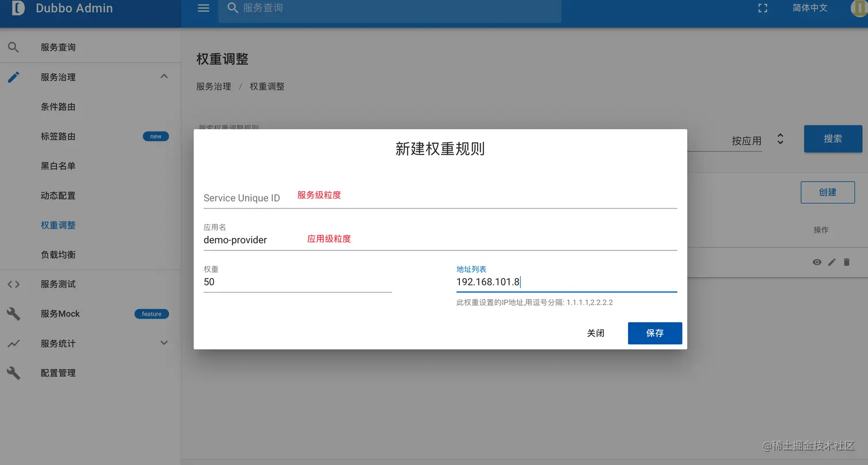Click the wrench icon beside 配置管理
This screenshot has height=465, width=868.
(x=13, y=373)
